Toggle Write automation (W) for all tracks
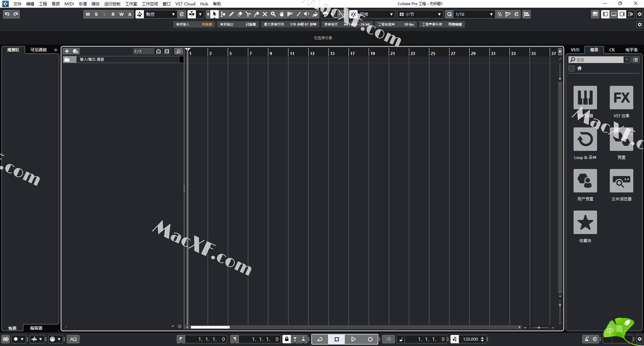644x346 pixels. (121, 14)
